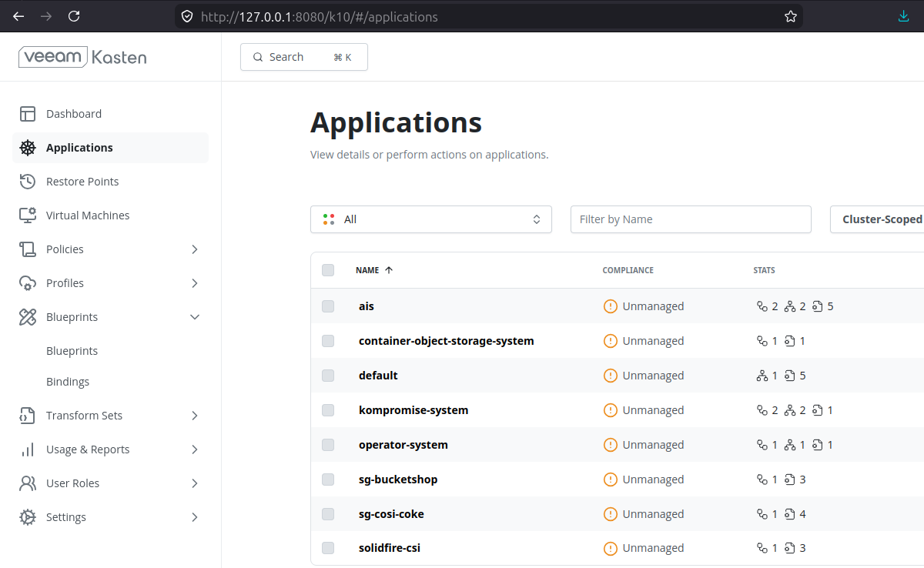
Task: Click the Usage & Reports bar chart icon
Action: pos(28,449)
